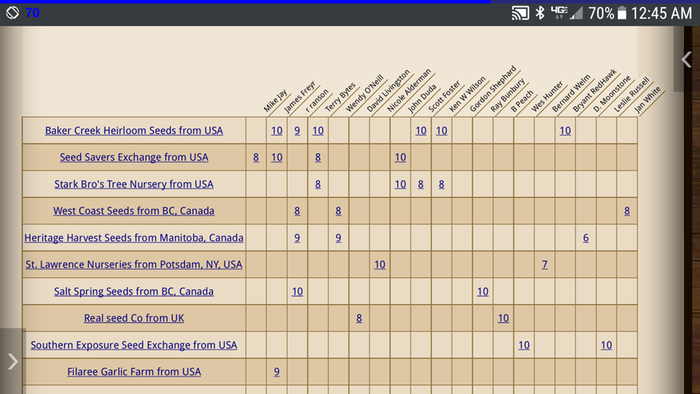This screenshot has height=394, width=700.
Task: Open West Coast Seeds from BC, Canada
Action: [x=134, y=211]
